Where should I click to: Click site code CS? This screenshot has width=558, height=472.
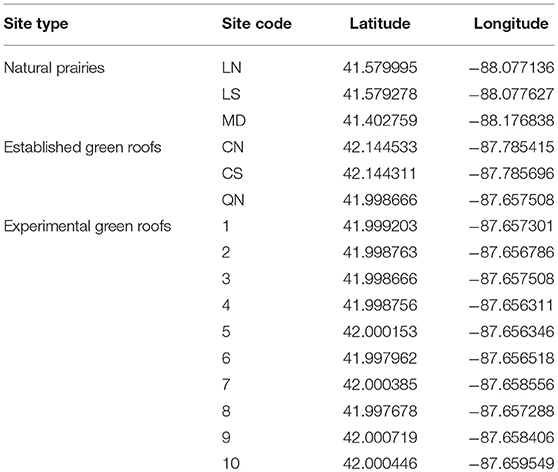click(x=232, y=173)
